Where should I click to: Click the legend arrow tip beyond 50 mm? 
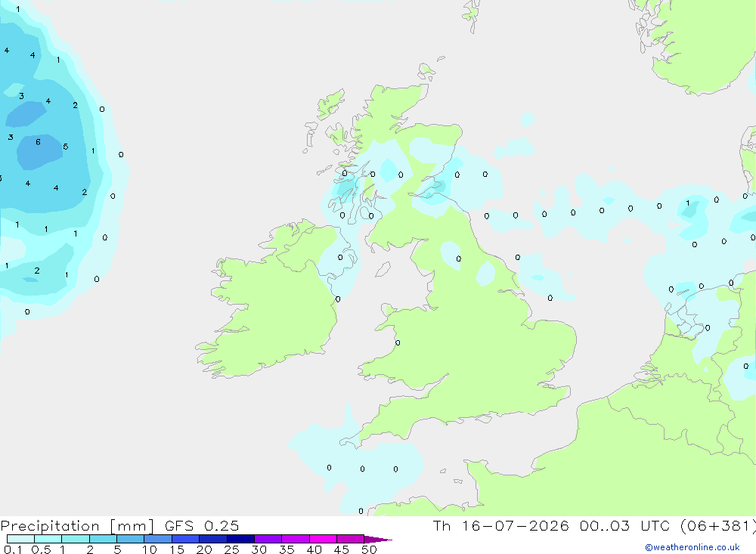pyautogui.click(x=379, y=539)
